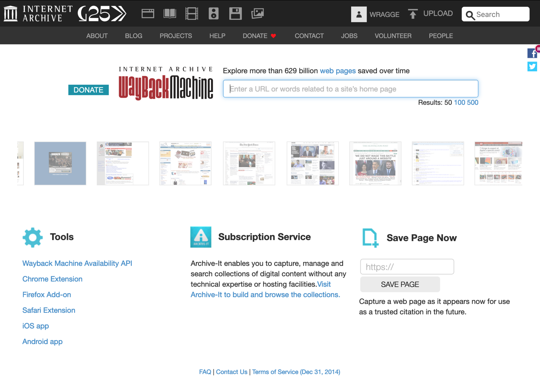Viewport: 540px width, 392px height.
Task: Open the 25th anniversary logo
Action: 102,14
